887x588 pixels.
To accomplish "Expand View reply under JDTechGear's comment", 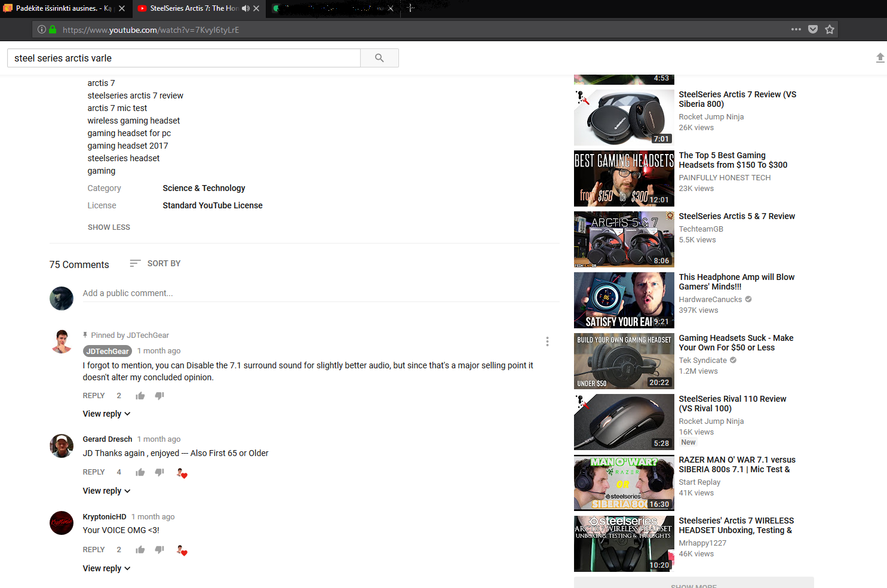I will click(106, 414).
